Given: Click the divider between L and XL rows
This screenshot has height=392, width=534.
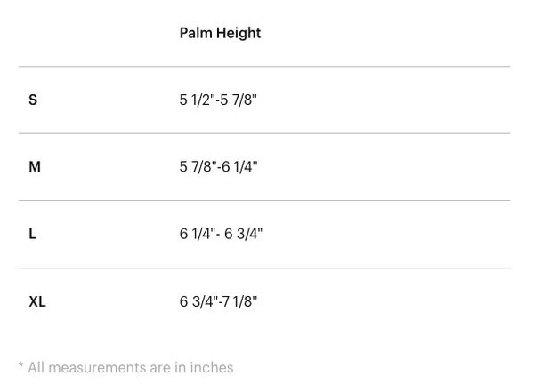Looking at the screenshot, I should (264, 268).
